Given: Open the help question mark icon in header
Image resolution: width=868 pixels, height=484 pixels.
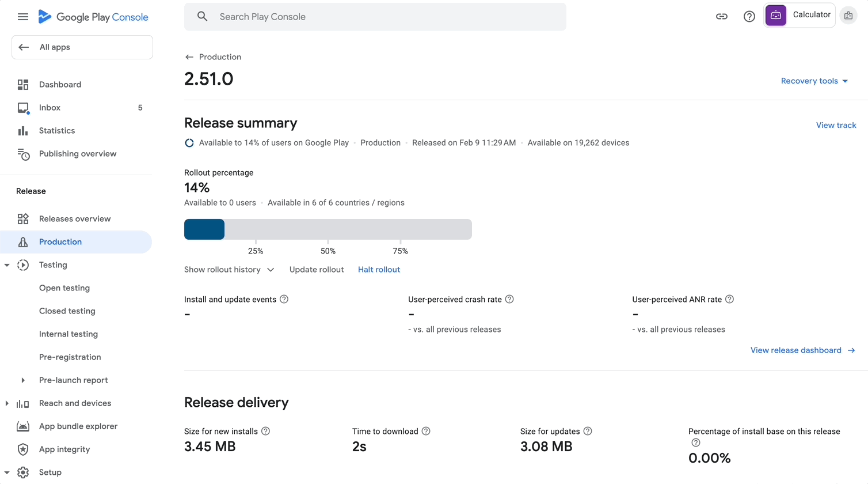Looking at the screenshot, I should point(749,17).
